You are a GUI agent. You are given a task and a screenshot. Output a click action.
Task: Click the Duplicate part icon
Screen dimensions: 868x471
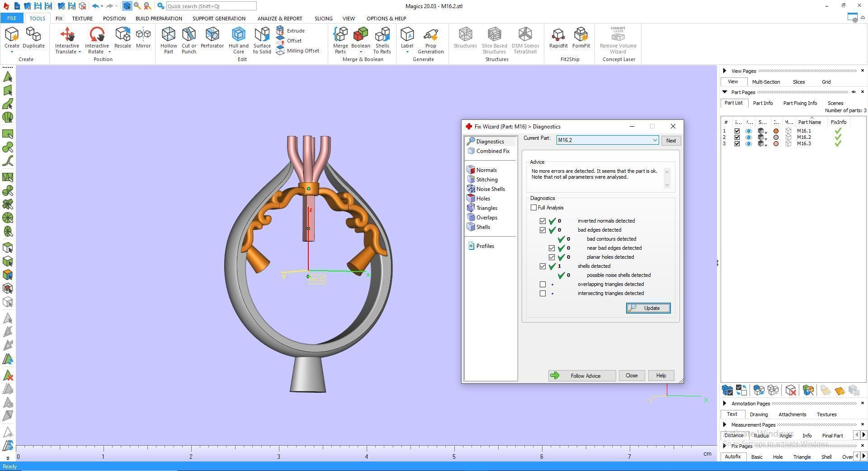[x=33, y=37]
